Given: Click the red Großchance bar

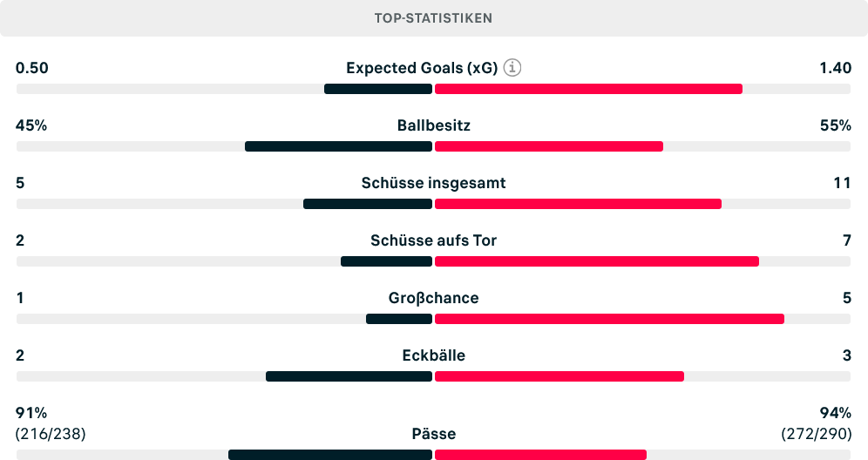Looking at the screenshot, I should 609,320.
